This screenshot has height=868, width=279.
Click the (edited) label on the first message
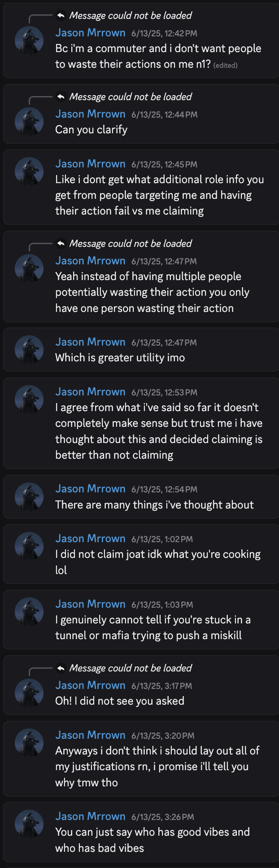click(x=226, y=66)
